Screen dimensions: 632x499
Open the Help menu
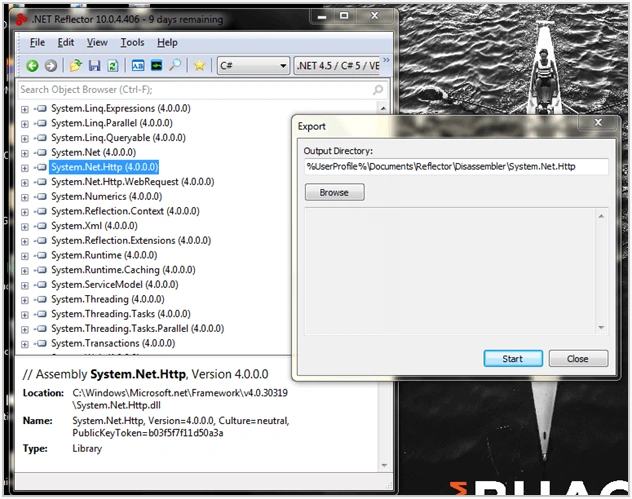167,42
